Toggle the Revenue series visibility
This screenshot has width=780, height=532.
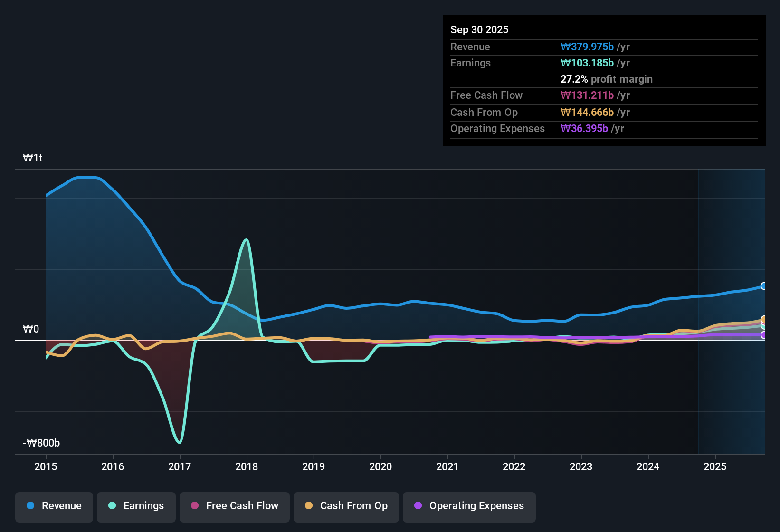[x=54, y=506]
